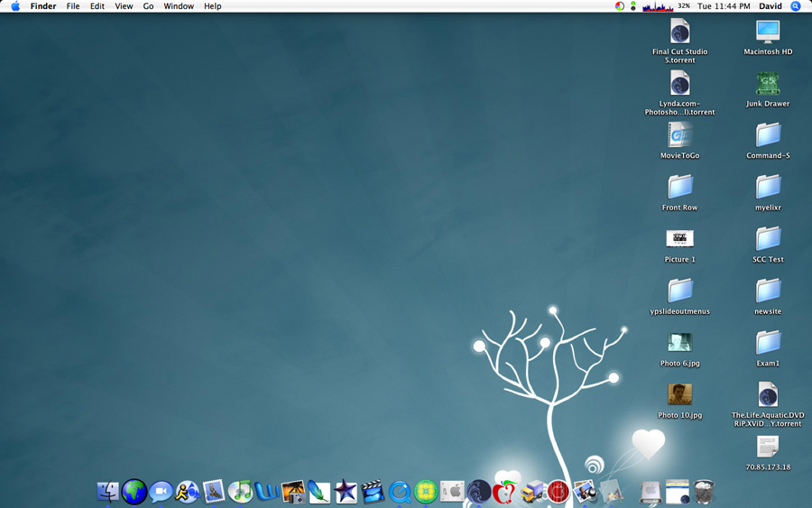812x508 pixels.
Task: Open Front Row red curtain icon in dock
Action: pyautogui.click(x=558, y=492)
